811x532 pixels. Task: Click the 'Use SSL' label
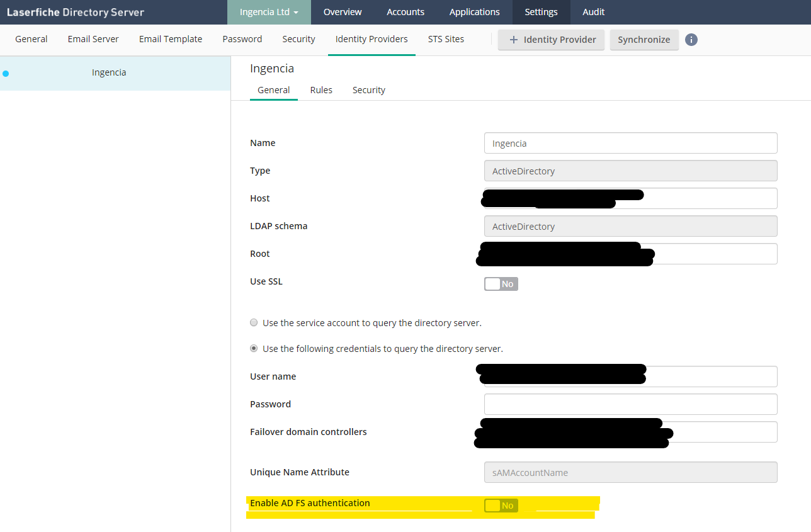(266, 281)
